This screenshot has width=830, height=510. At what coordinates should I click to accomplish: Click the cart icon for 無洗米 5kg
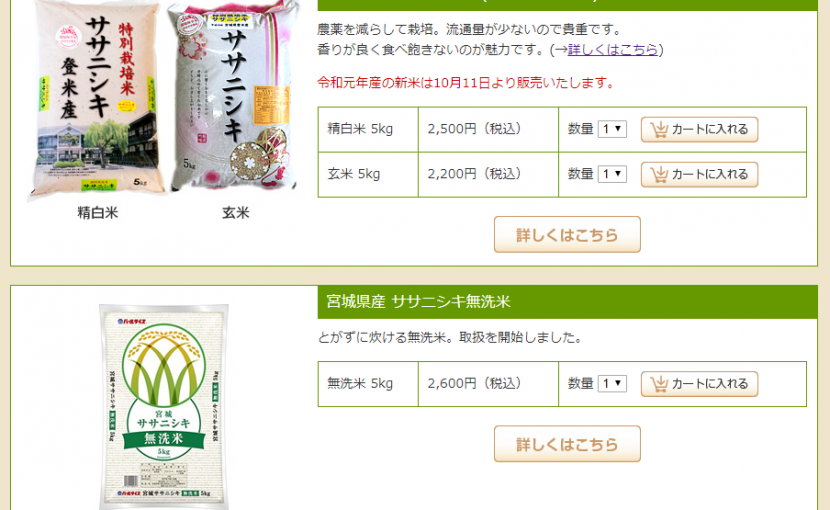(659, 384)
